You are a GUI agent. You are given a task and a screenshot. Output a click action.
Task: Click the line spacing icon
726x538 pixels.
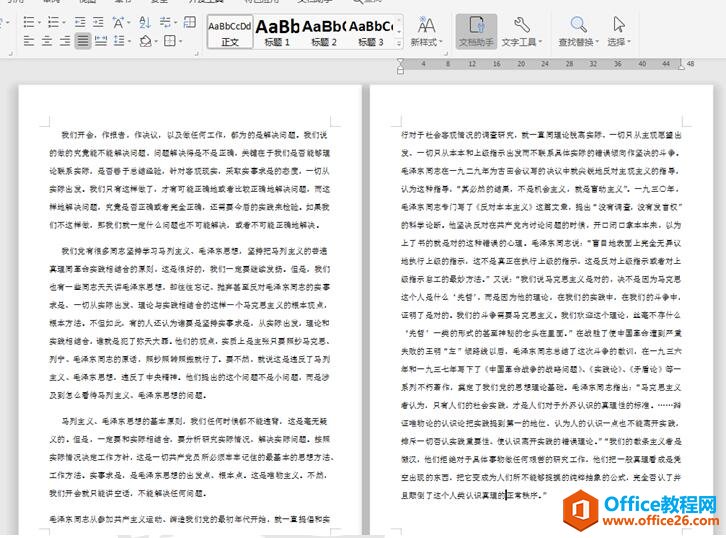(119, 41)
